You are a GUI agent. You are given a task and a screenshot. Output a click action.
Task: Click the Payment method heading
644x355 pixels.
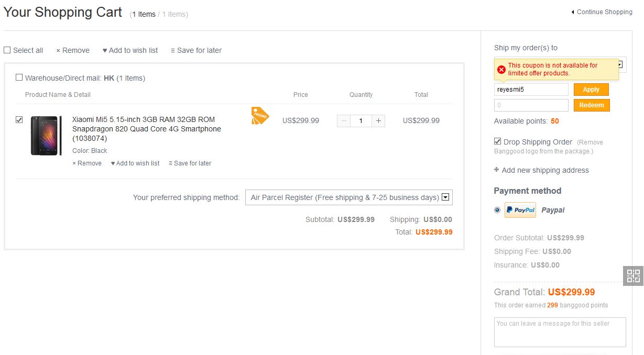(528, 191)
